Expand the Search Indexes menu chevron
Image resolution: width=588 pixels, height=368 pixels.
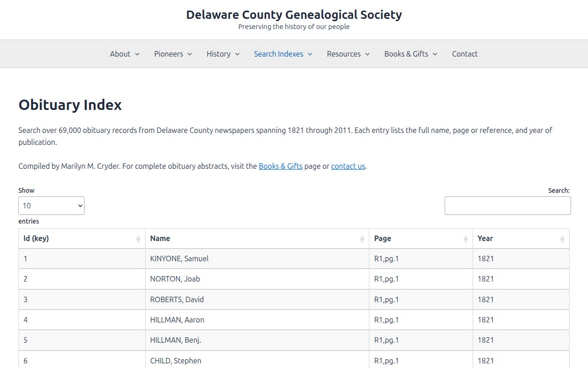click(310, 54)
